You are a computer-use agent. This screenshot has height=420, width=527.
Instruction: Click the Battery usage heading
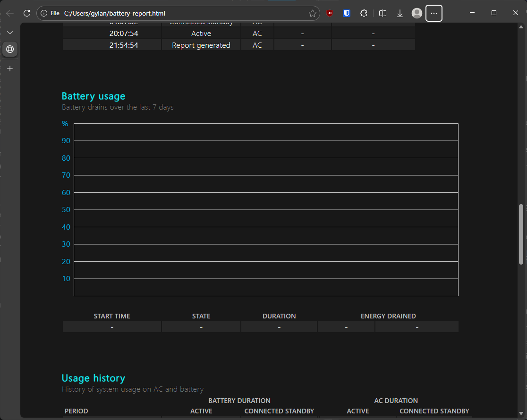pos(93,96)
